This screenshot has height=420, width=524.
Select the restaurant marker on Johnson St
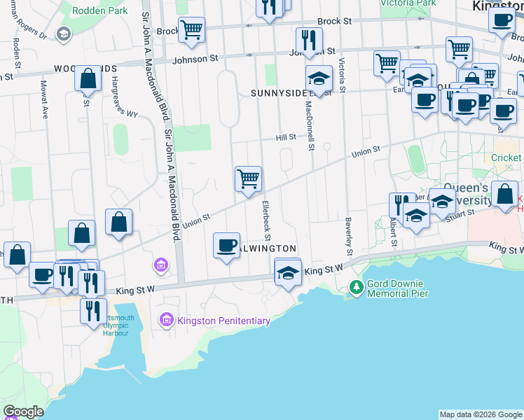[309, 43]
